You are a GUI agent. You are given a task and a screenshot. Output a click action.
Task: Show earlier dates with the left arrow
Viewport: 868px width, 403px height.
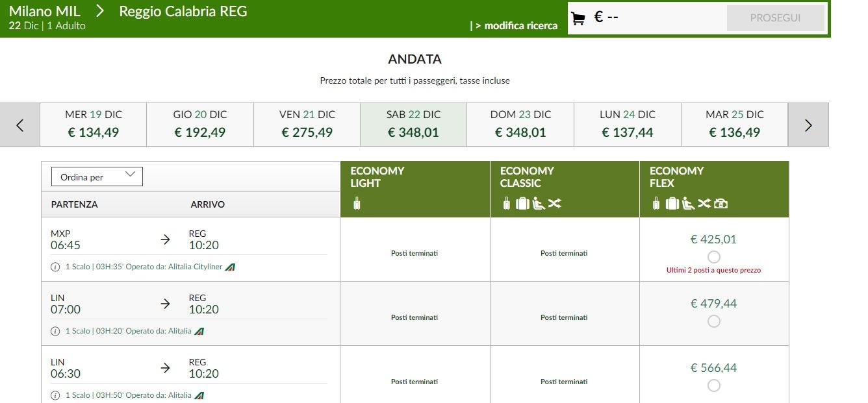[20, 125]
